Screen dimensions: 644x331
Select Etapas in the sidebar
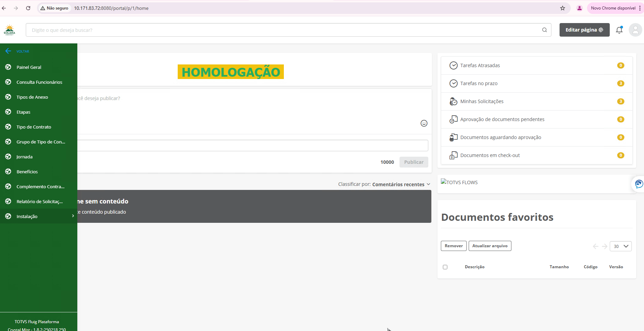tap(23, 112)
